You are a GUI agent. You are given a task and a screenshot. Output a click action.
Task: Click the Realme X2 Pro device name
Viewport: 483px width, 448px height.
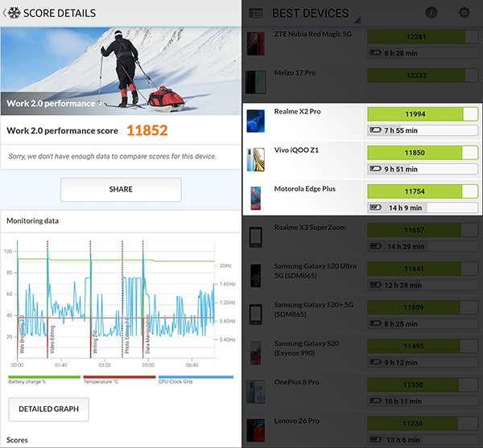297,111
